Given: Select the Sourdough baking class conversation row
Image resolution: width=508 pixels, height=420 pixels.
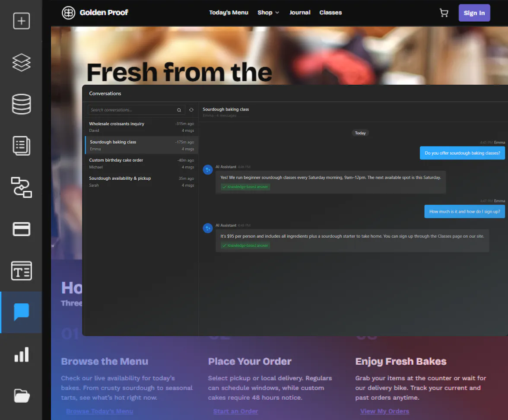Looking at the screenshot, I should [x=142, y=145].
